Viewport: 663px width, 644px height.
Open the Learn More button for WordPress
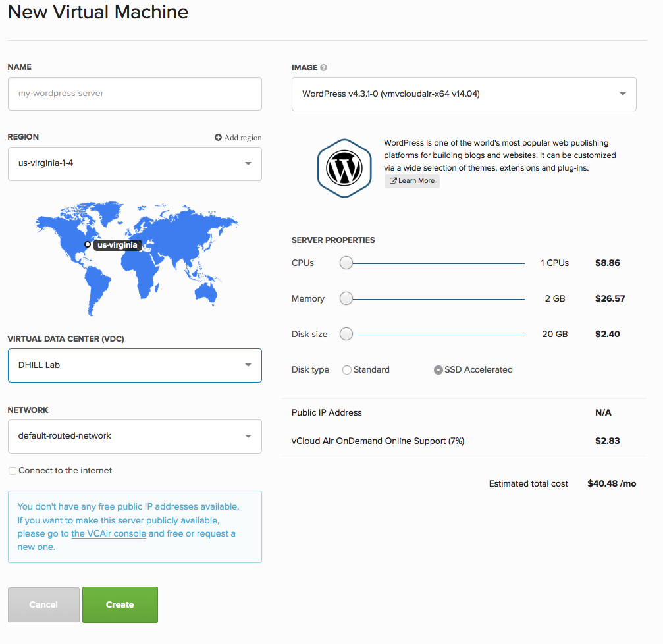tap(412, 181)
